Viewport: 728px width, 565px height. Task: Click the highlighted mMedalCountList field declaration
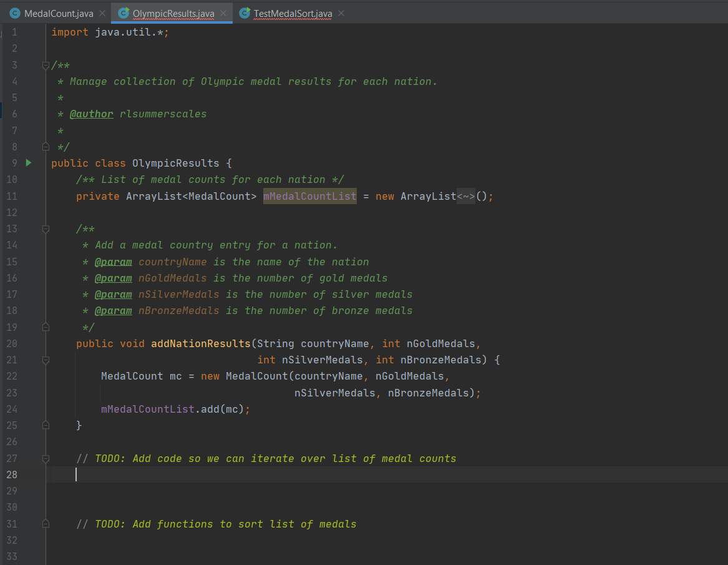(309, 196)
